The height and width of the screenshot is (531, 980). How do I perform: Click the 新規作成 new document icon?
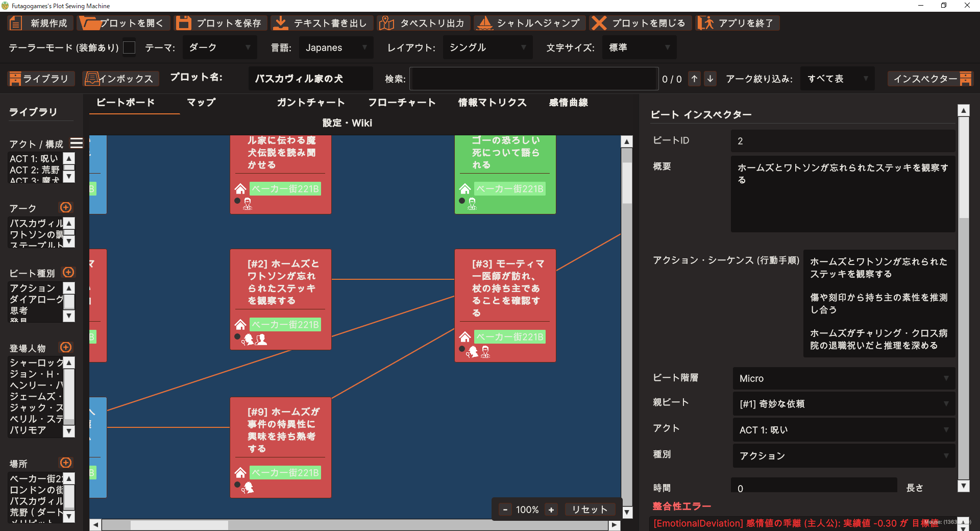coord(16,23)
